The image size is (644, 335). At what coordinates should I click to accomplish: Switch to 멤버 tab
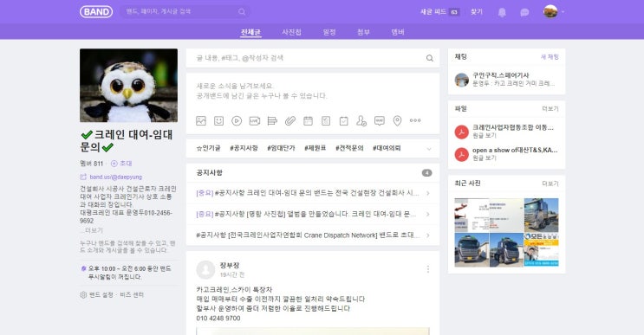pyautogui.click(x=398, y=32)
